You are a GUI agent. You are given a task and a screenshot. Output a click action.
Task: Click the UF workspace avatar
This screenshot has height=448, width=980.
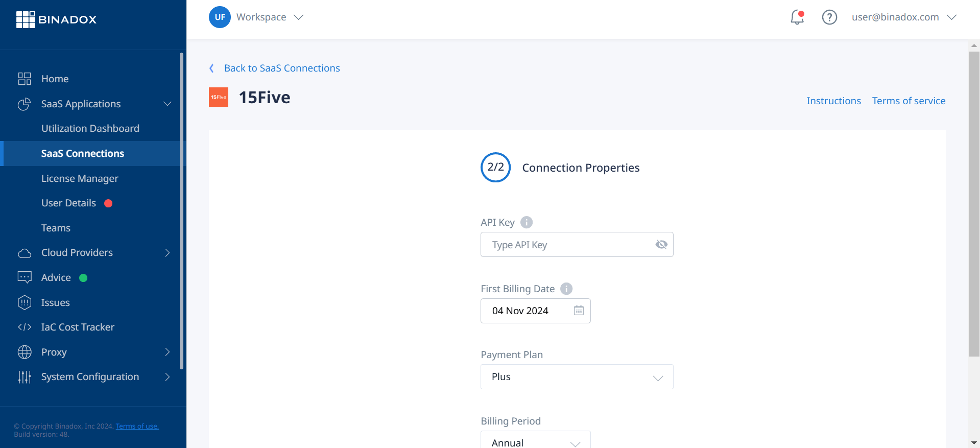[220, 17]
